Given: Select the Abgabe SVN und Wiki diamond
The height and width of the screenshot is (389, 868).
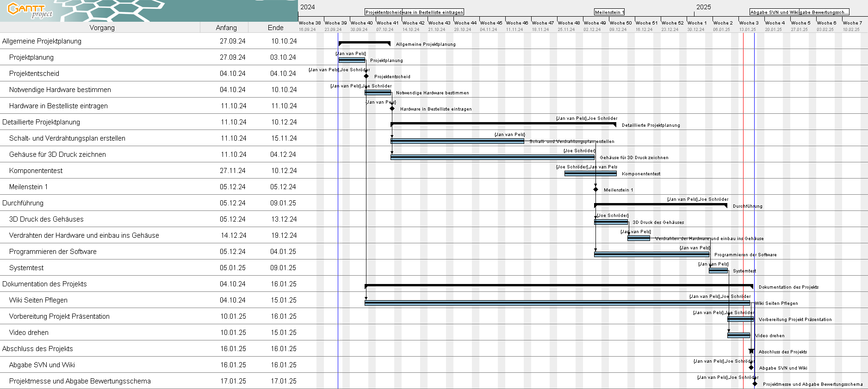Looking at the screenshot, I should pos(751,368).
